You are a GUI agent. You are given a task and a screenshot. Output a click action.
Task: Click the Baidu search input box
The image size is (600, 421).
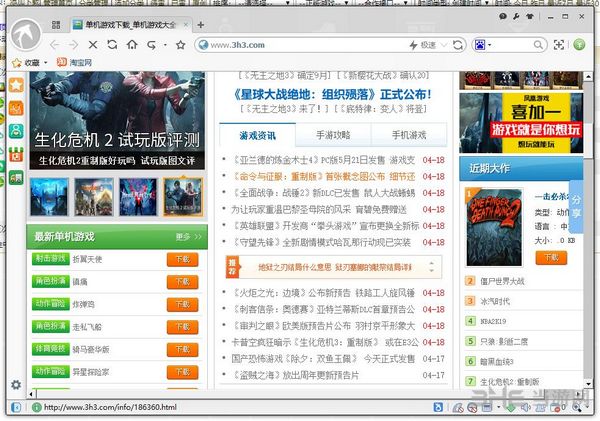pyautogui.click(x=512, y=45)
